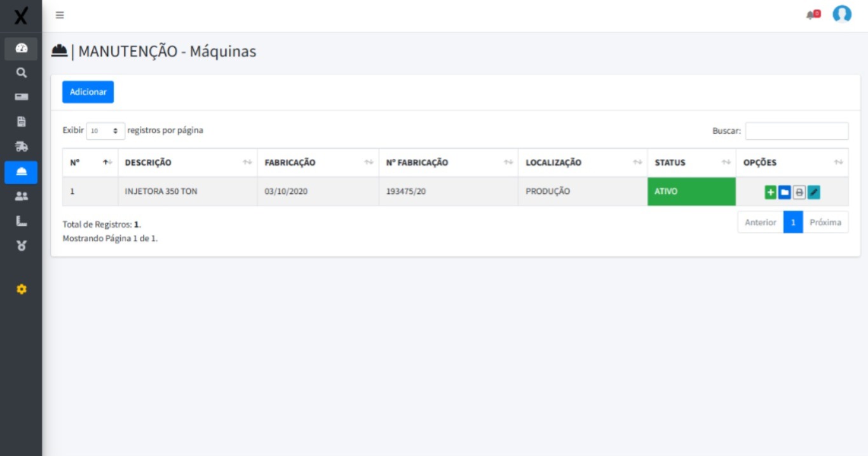Click the Buscar search input field
Viewport: 868px width, 456px height.
(796, 131)
